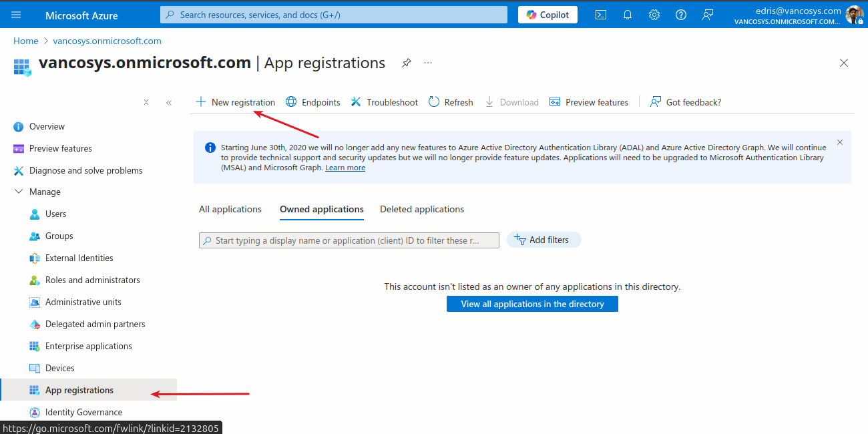Viewport: 868px width, 434px height.
Task: Click the Devices icon in sidebar
Action: [35, 369]
